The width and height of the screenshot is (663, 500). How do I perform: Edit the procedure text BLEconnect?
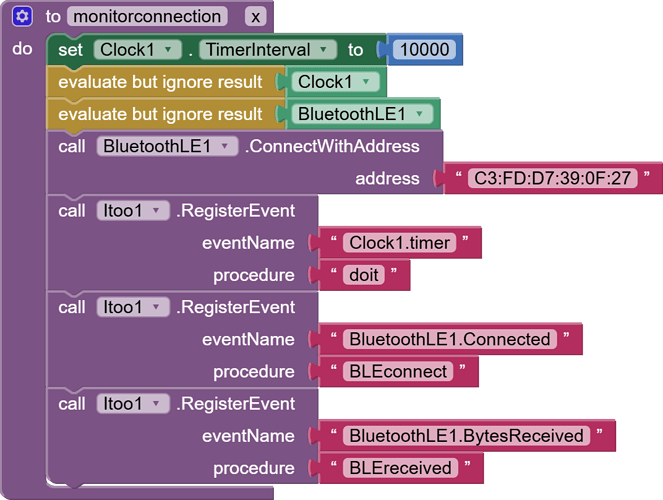tap(398, 372)
